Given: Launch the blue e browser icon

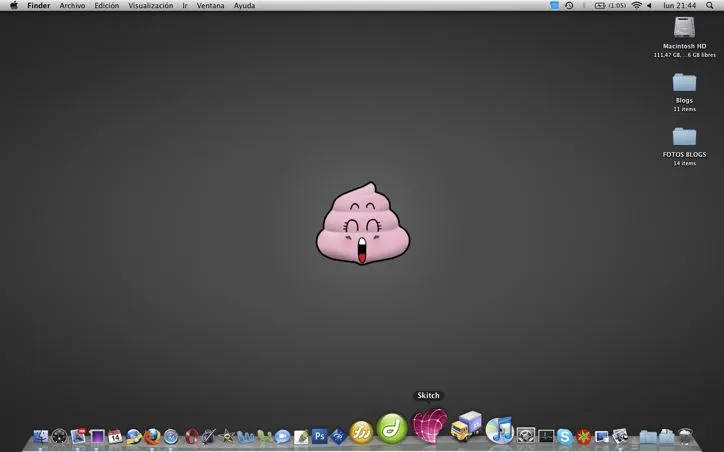Looking at the screenshot, I should pos(133,436).
